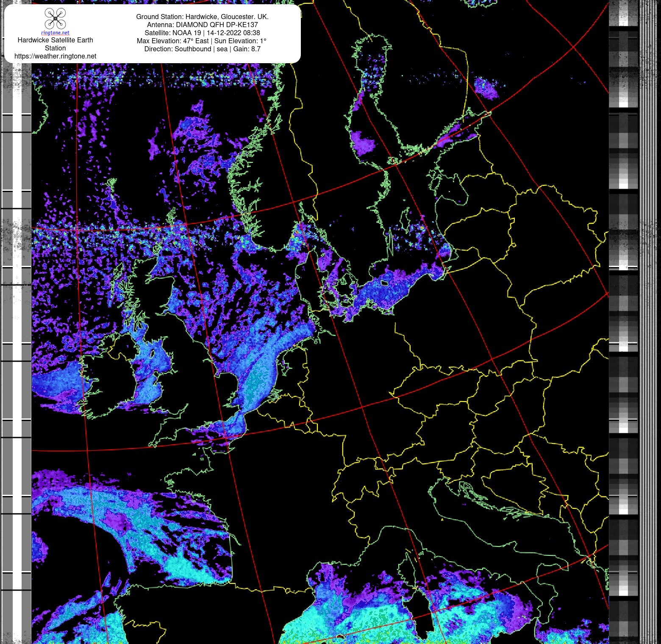Click the Sun Elevation: 1° text

240,41
